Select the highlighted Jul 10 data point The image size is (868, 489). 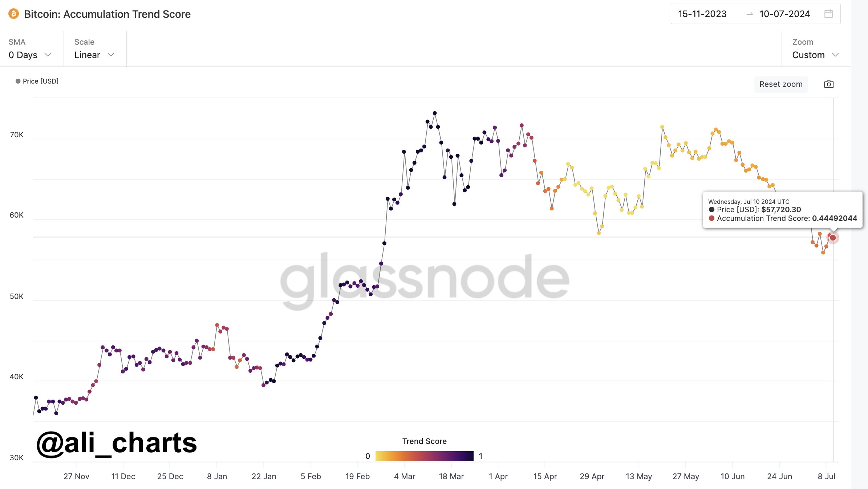(x=833, y=238)
